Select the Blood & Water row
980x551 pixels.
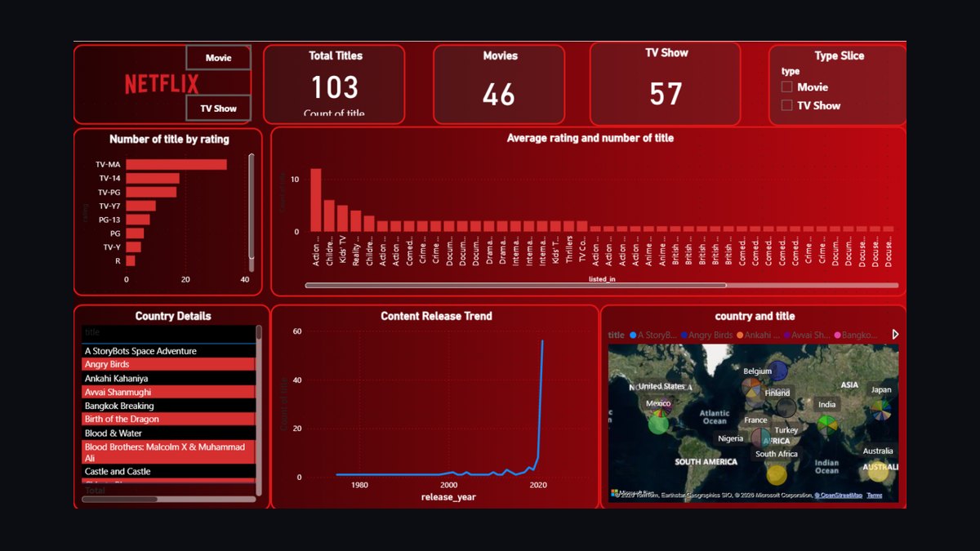(x=168, y=433)
